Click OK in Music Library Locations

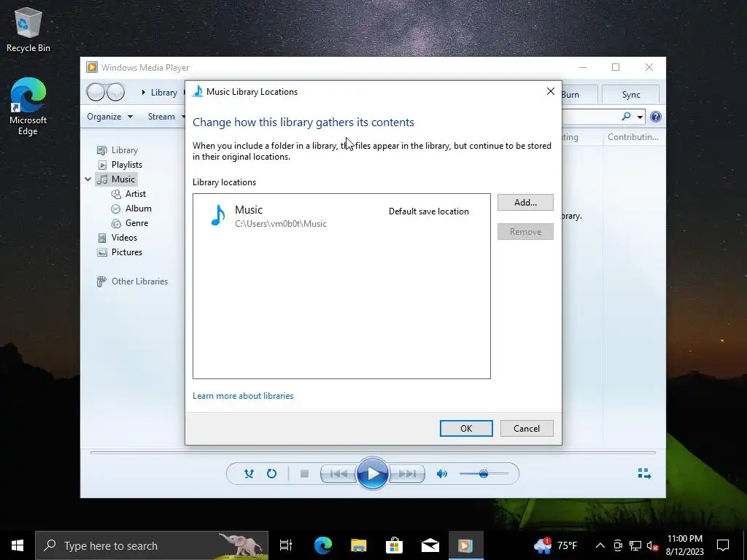click(466, 428)
